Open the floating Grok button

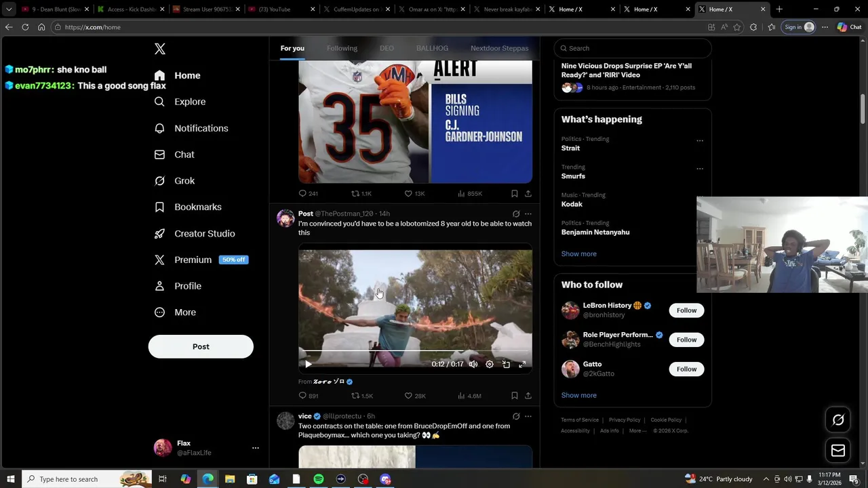[838, 420]
